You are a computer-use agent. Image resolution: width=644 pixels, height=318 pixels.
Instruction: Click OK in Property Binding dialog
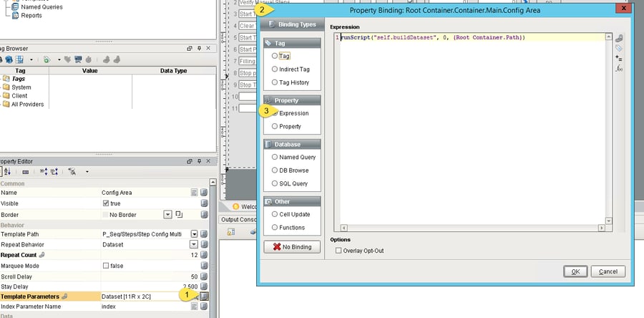click(x=575, y=271)
